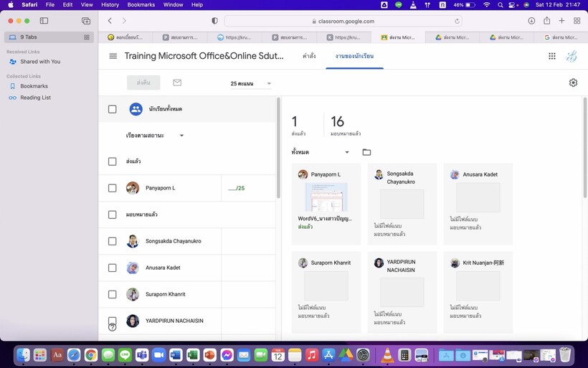Select the 9 Tabs sidebar item

click(x=49, y=37)
